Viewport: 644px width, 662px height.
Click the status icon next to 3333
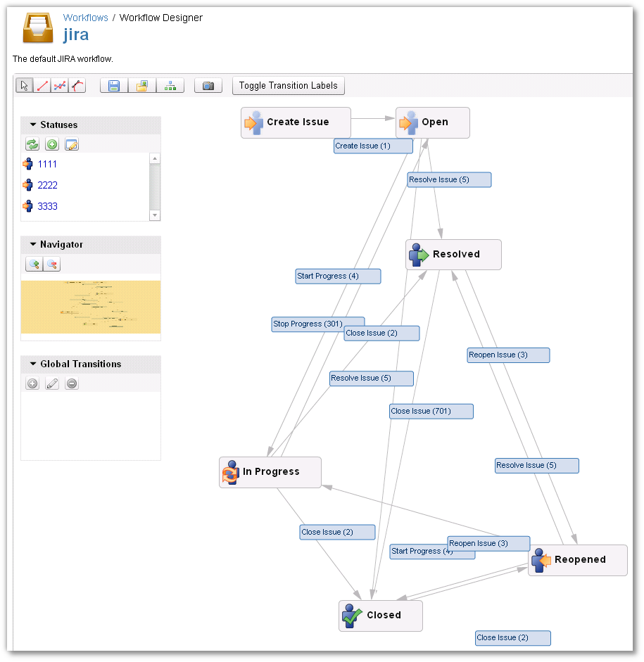(28, 206)
